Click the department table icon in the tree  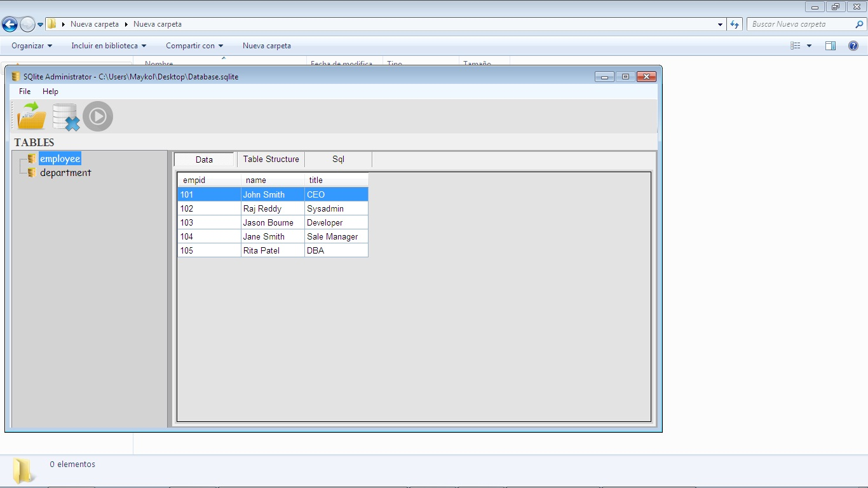[31, 172]
